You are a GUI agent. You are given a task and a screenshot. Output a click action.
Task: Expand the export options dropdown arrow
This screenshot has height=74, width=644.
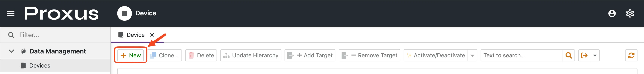595,55
